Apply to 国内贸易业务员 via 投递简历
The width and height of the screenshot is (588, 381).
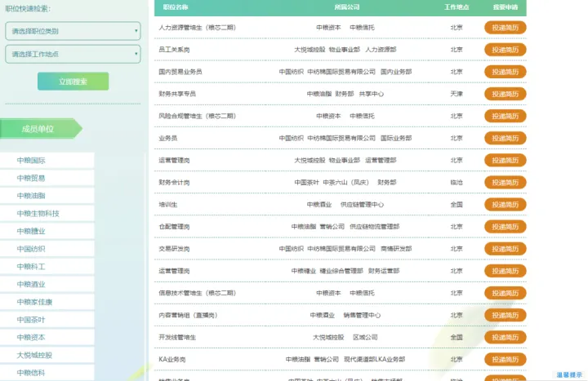(506, 72)
